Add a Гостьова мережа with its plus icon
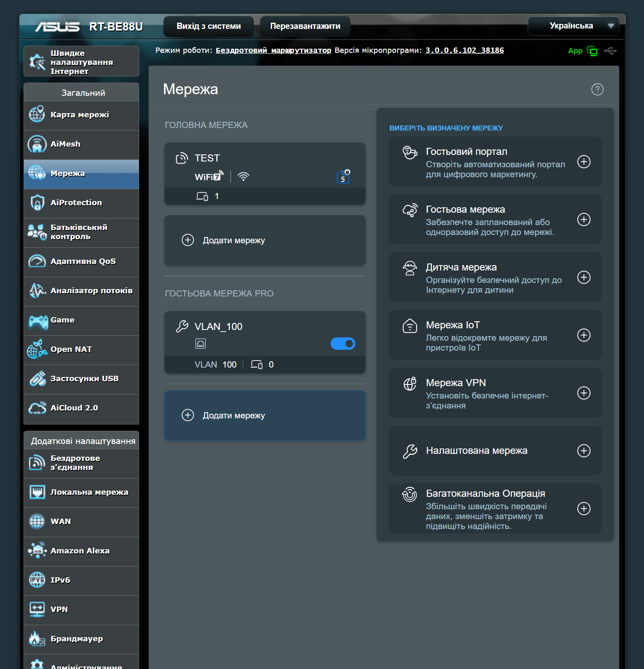 point(584,219)
